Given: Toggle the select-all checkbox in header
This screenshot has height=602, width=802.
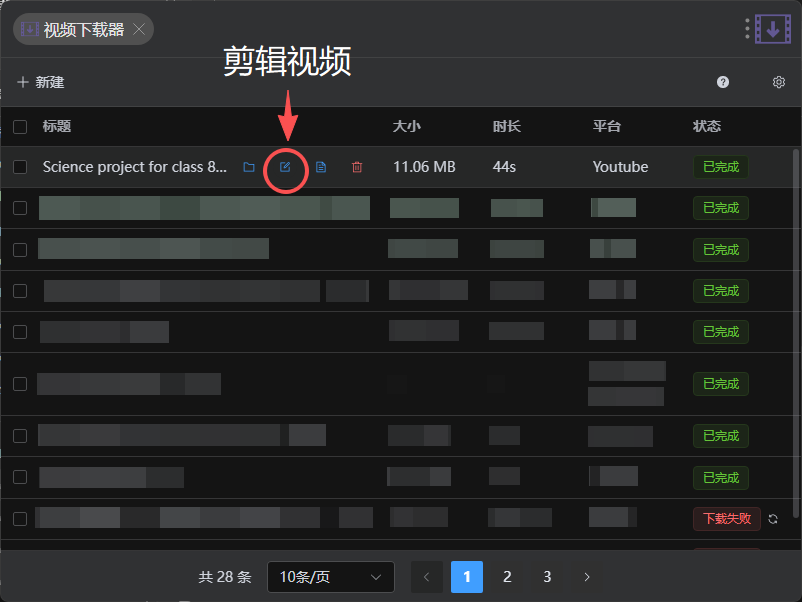Looking at the screenshot, I should 20,126.
